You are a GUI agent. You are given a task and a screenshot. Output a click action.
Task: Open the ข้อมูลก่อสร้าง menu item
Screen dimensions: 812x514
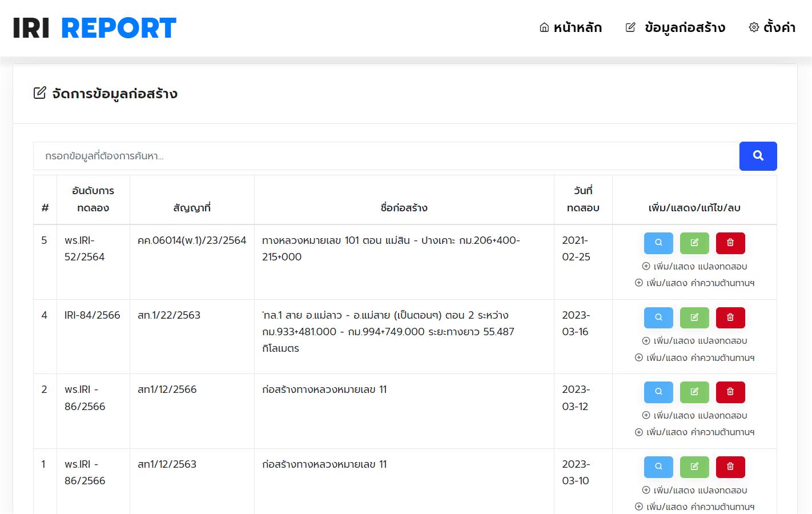676,27
